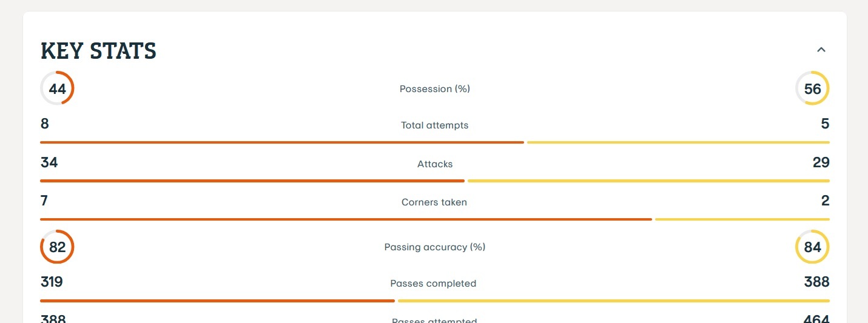Collapse the Key Stats section chevron
Image resolution: width=868 pixels, height=323 pixels.
coord(821,50)
